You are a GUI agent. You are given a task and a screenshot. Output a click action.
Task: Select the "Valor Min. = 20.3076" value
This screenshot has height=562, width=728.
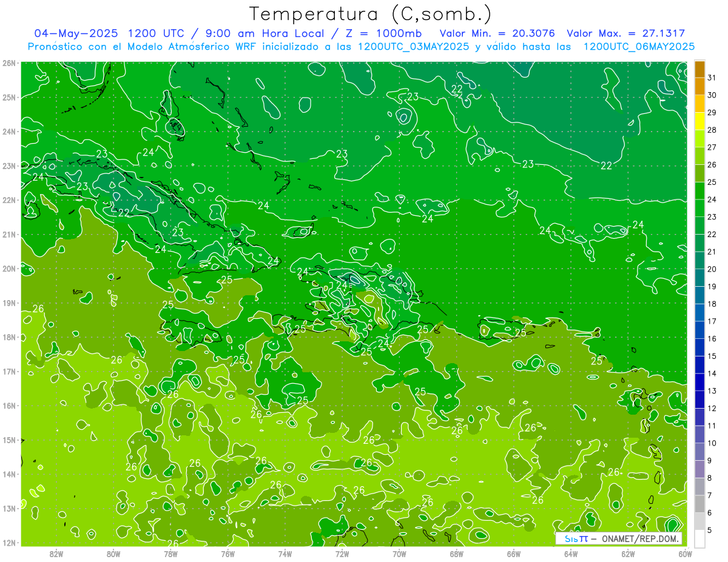tap(497, 33)
